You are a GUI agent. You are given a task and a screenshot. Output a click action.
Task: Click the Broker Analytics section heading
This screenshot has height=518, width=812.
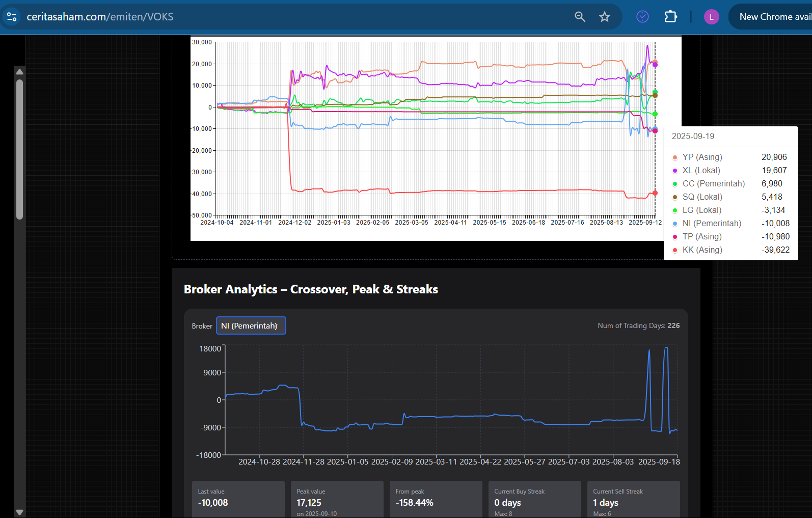click(x=311, y=289)
